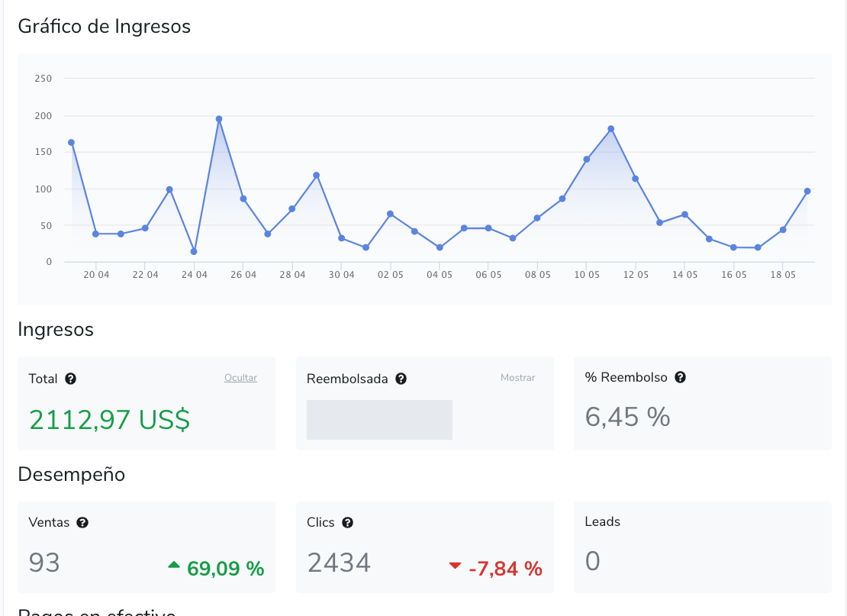Click the hidden Reembolsada value placeholder

379,419
